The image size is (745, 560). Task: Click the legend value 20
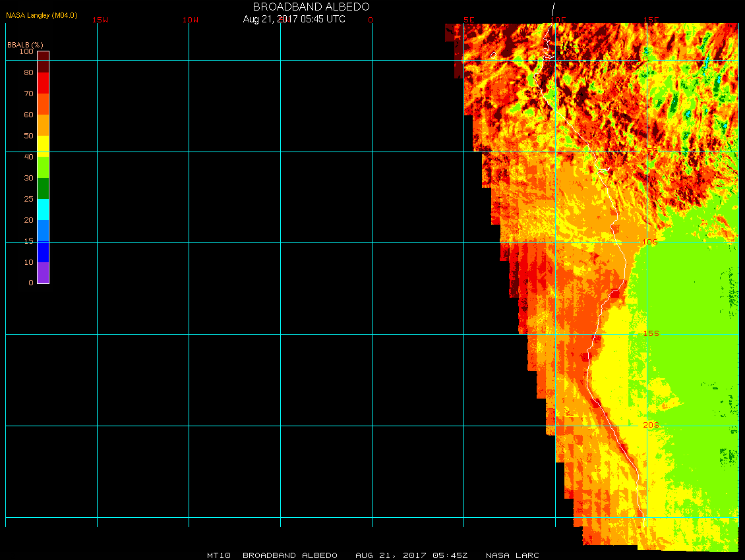click(29, 220)
